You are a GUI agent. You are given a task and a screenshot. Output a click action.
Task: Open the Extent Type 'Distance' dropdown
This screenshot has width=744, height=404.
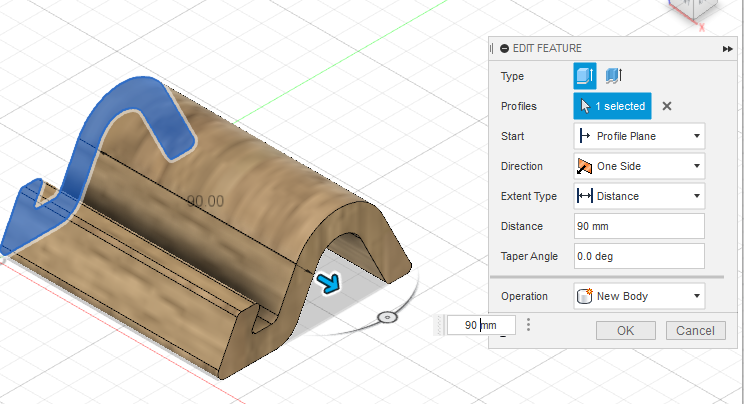(x=639, y=196)
